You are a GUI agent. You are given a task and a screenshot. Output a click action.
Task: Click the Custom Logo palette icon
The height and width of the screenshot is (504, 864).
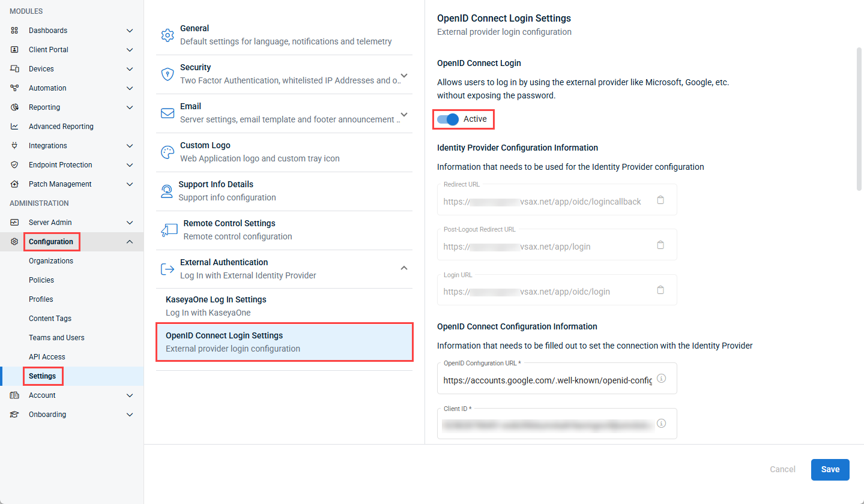168,152
